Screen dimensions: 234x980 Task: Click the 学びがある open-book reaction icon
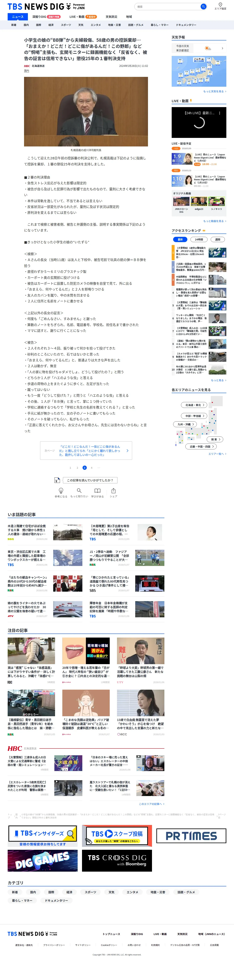(97, 491)
